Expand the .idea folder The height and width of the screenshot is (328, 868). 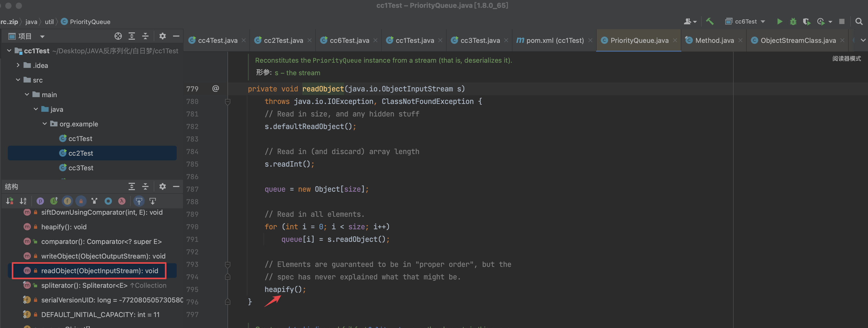pyautogui.click(x=18, y=65)
